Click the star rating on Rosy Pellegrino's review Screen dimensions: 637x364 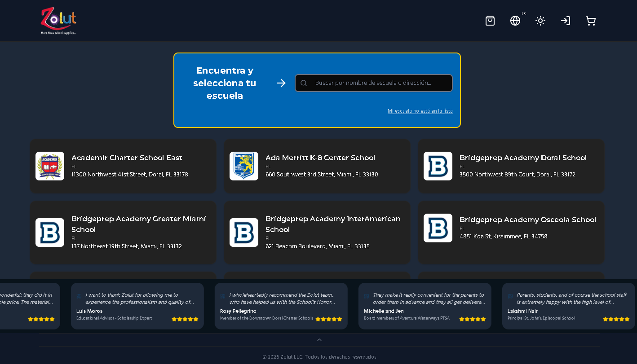[x=329, y=319]
